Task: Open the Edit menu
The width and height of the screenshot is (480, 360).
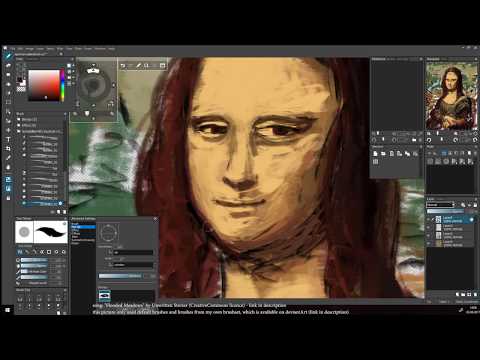Action: [x=21, y=49]
